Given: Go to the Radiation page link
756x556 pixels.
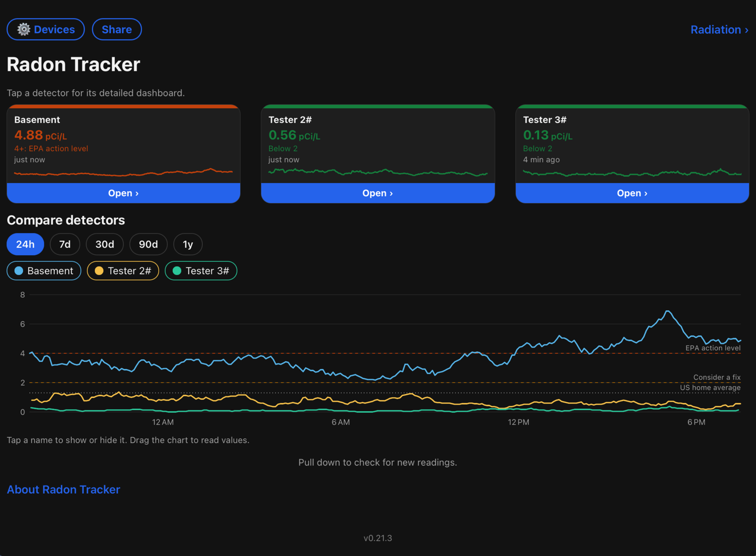Looking at the screenshot, I should tap(719, 30).
